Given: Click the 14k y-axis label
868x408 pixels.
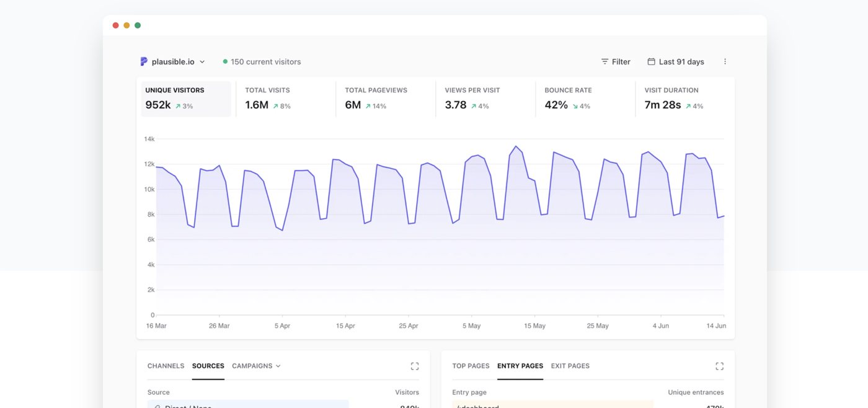Looking at the screenshot, I should click(149, 139).
